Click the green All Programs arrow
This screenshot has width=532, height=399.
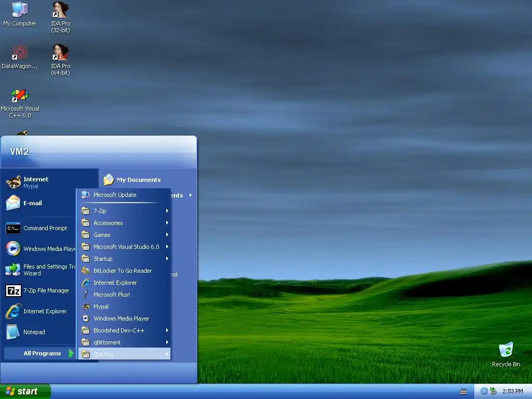[71, 353]
